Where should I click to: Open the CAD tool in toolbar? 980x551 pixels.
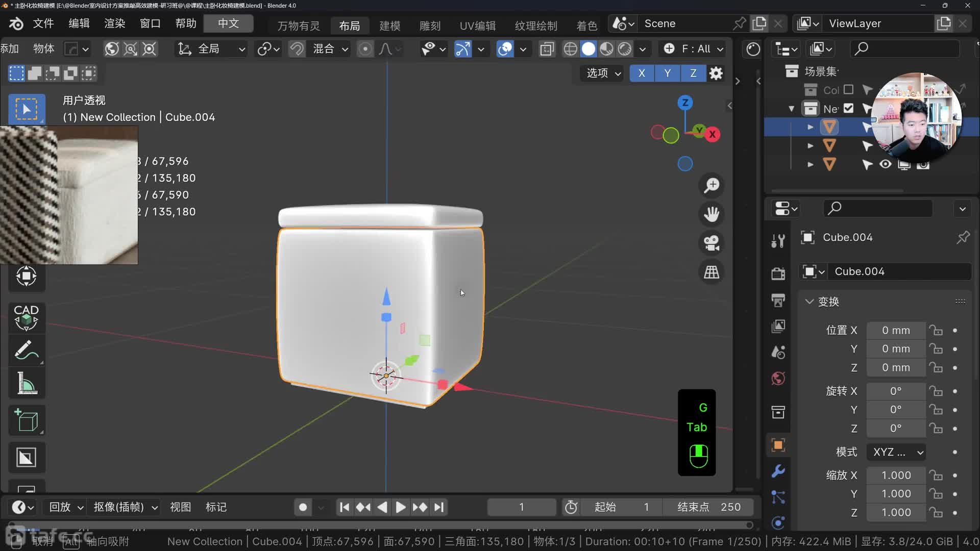click(x=27, y=317)
